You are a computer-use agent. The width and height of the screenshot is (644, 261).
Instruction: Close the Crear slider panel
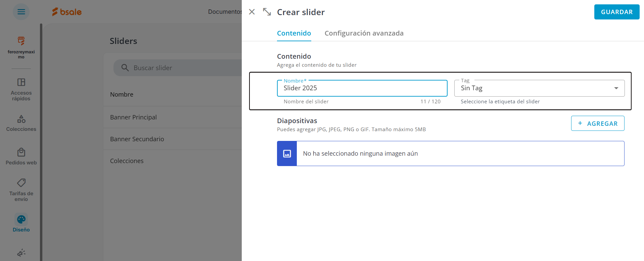252,12
